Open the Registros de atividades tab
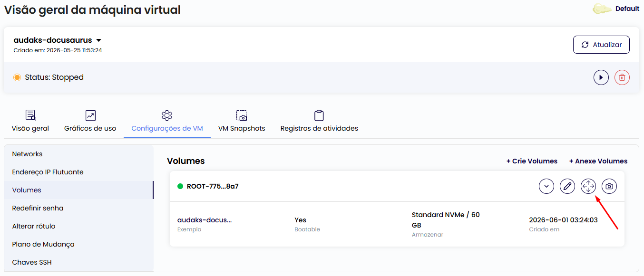644x276 pixels. tap(319, 122)
